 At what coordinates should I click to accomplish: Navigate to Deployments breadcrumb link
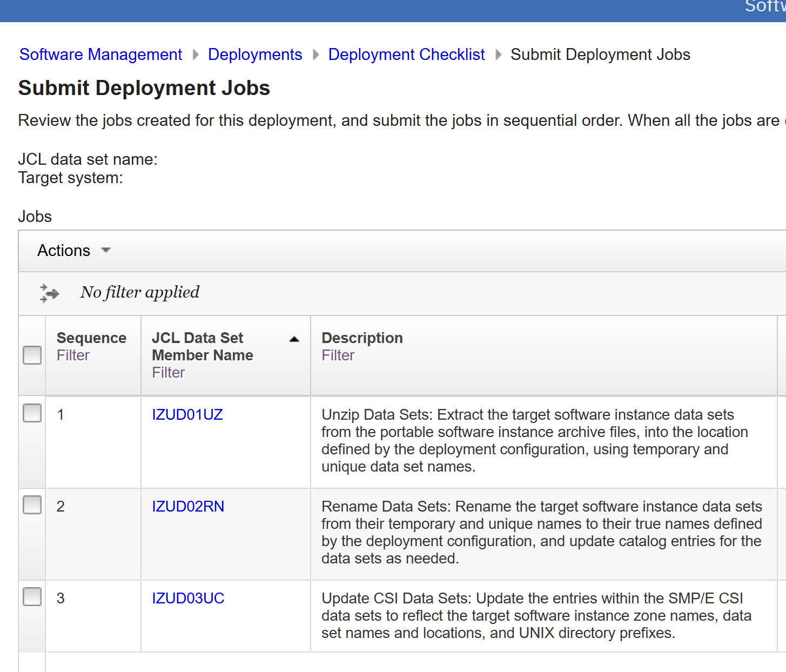[x=254, y=55]
